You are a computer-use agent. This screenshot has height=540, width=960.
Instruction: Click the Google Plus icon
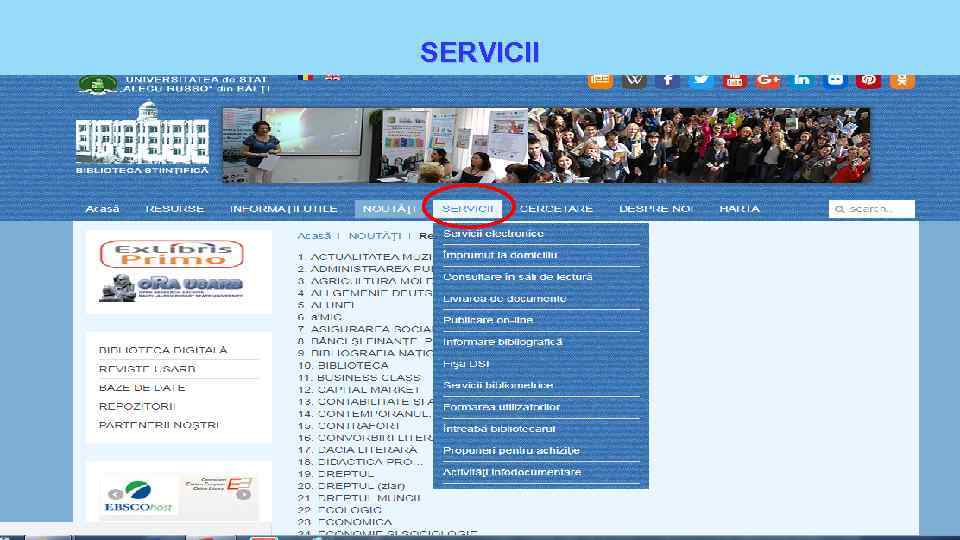[768, 81]
